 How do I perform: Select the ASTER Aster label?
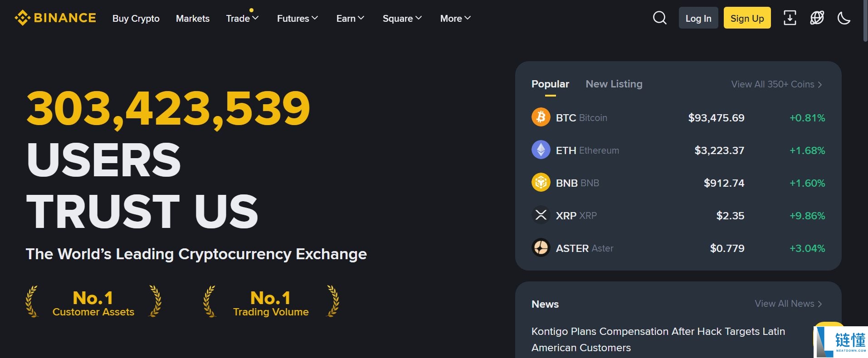[x=585, y=248]
